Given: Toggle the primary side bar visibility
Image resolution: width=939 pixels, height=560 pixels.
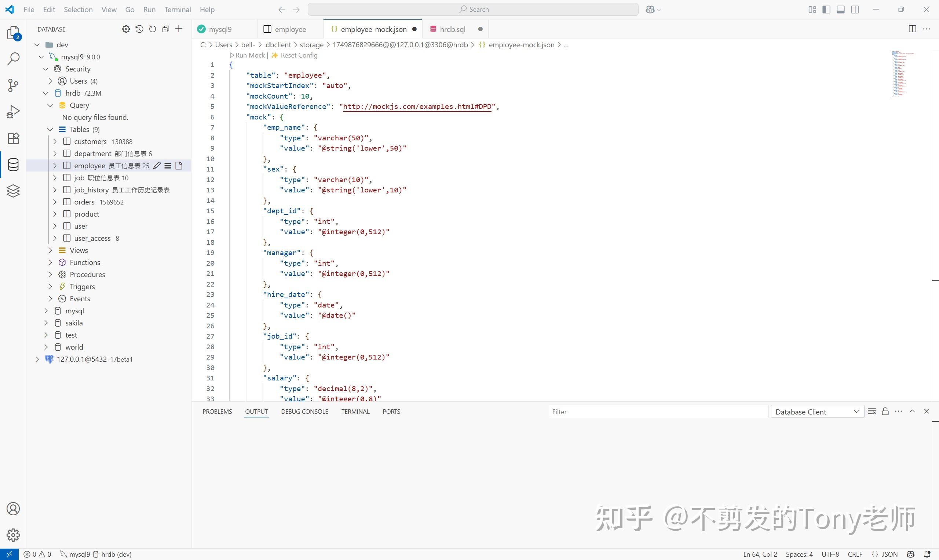Looking at the screenshot, I should [826, 9].
